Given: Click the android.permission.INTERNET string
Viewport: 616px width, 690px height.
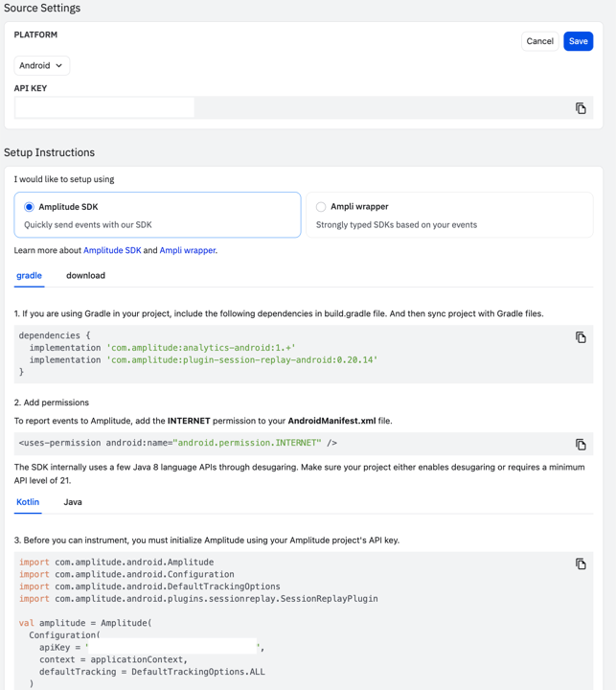Looking at the screenshot, I should coord(247,443).
